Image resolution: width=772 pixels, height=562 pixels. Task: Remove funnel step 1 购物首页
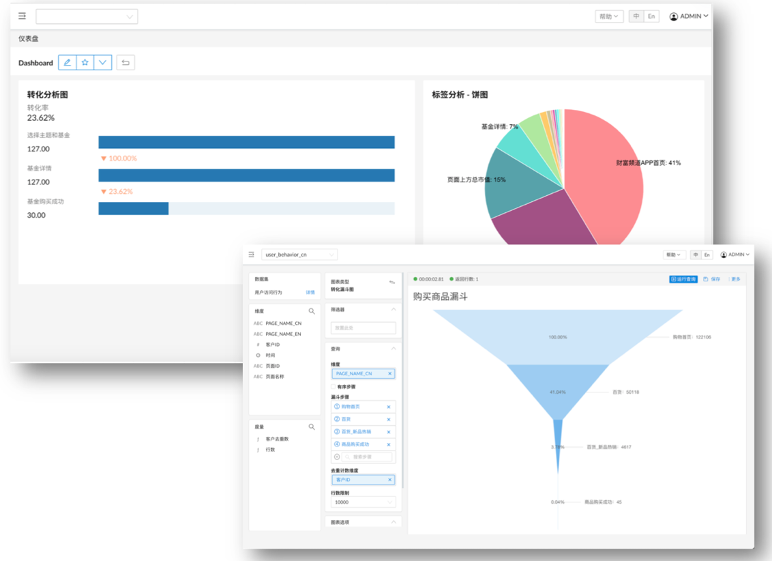[x=388, y=407]
